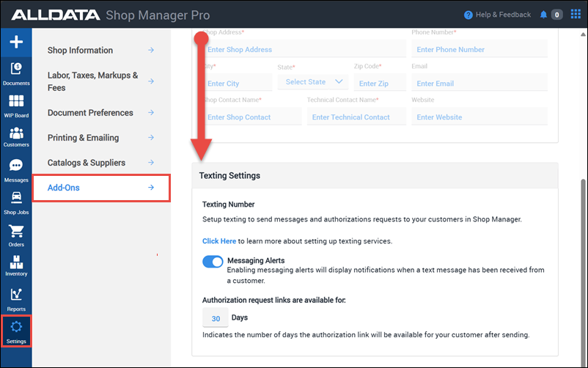
Task: Open the Add-Ons settings menu item
Action: (x=101, y=188)
